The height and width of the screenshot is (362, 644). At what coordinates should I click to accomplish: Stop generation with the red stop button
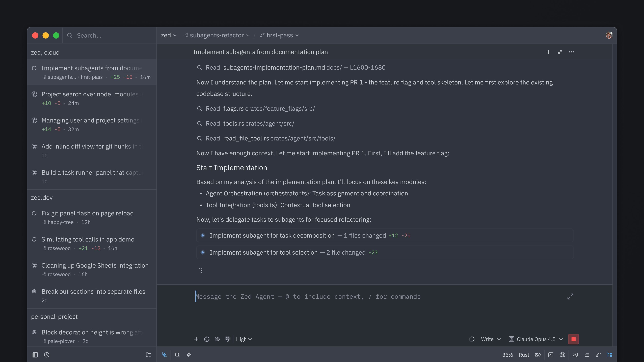click(x=574, y=339)
